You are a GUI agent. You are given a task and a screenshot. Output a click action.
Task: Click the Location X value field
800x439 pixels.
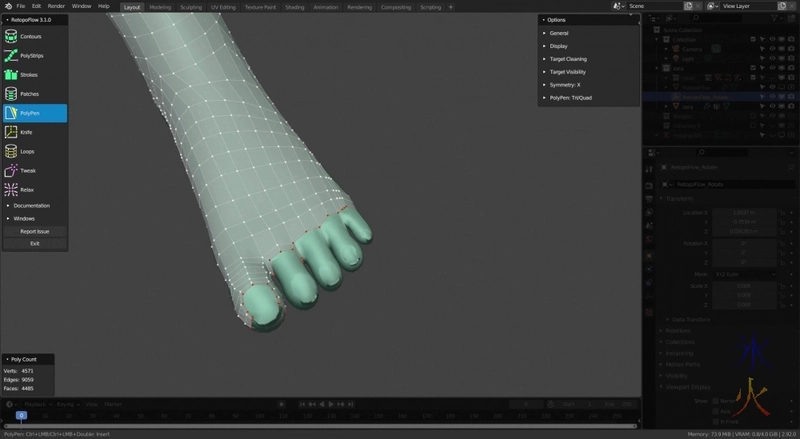(744, 212)
